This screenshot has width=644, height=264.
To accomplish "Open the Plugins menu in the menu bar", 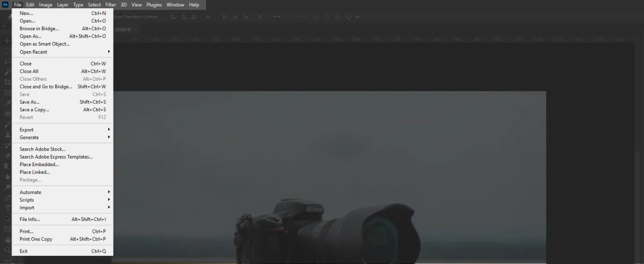I will 154,5.
